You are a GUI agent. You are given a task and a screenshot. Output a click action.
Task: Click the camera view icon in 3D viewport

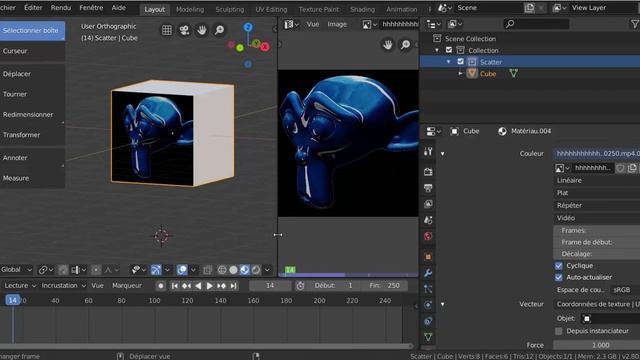pyautogui.click(x=184, y=30)
